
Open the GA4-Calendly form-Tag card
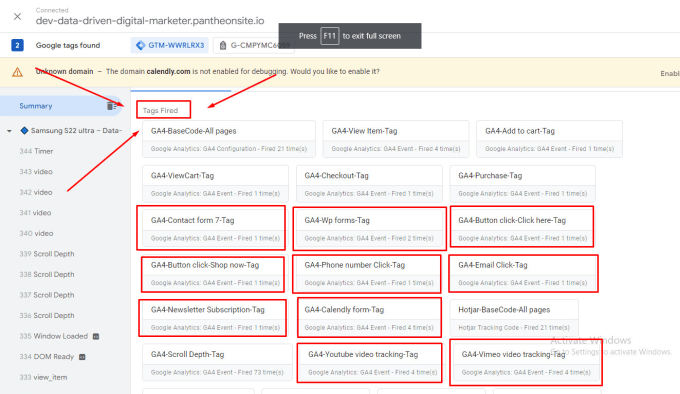coord(369,318)
